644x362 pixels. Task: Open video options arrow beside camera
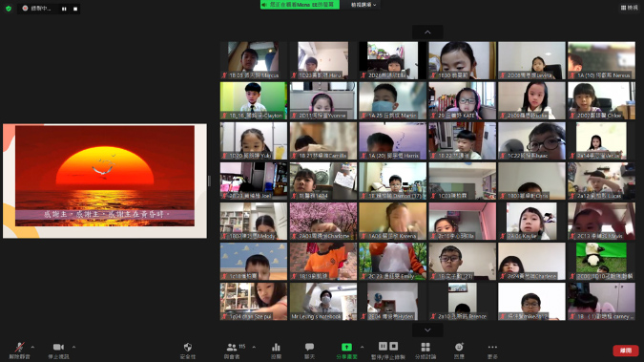(73, 347)
